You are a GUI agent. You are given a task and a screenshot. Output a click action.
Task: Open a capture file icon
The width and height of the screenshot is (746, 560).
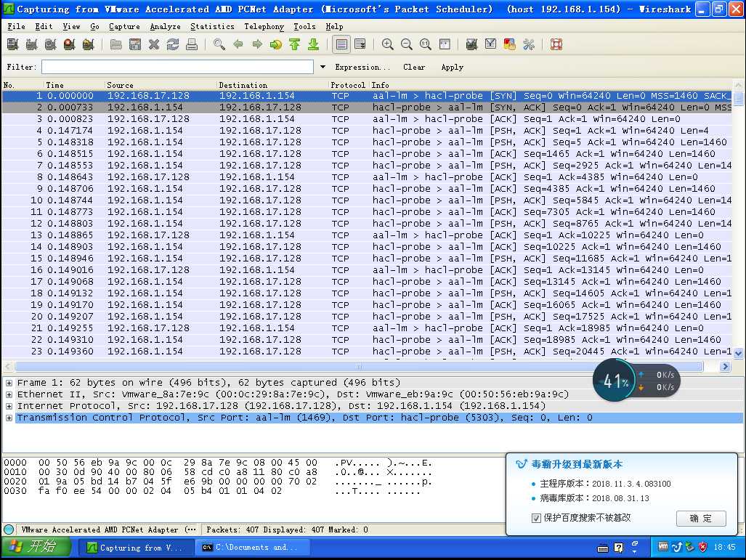click(x=115, y=45)
